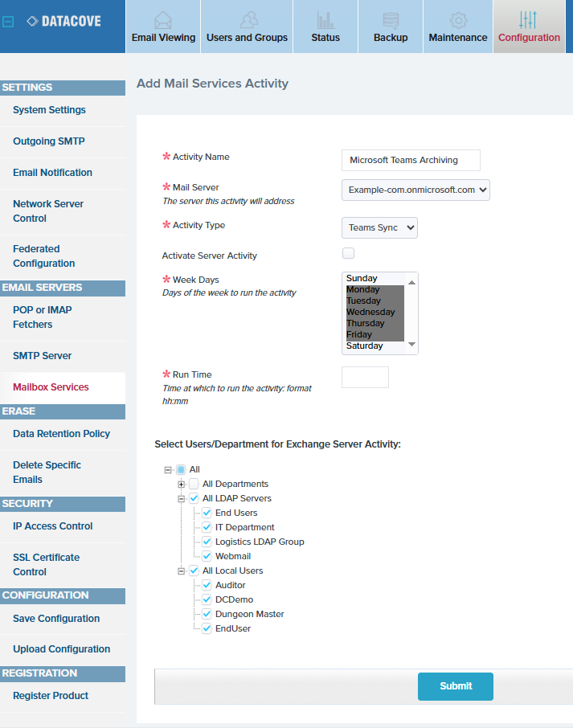This screenshot has width=573, height=728.
Task: Click the Run Time input field
Action: pos(365,377)
